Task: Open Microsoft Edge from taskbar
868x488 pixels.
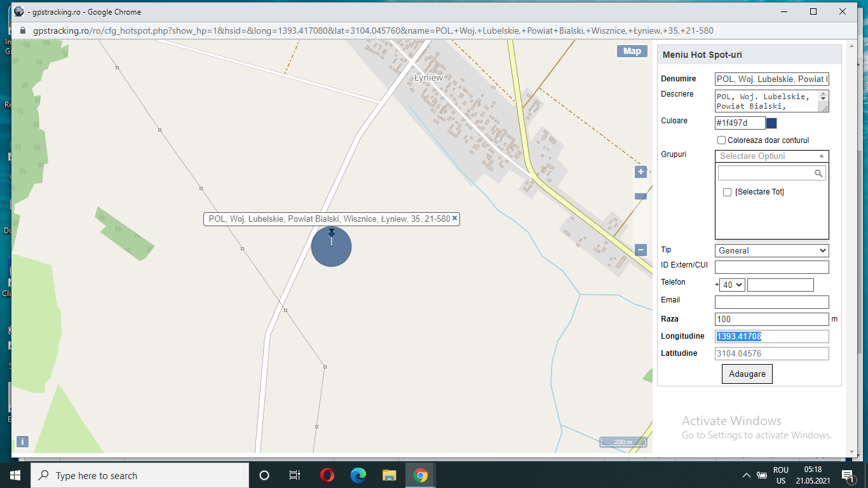Action: [x=358, y=475]
